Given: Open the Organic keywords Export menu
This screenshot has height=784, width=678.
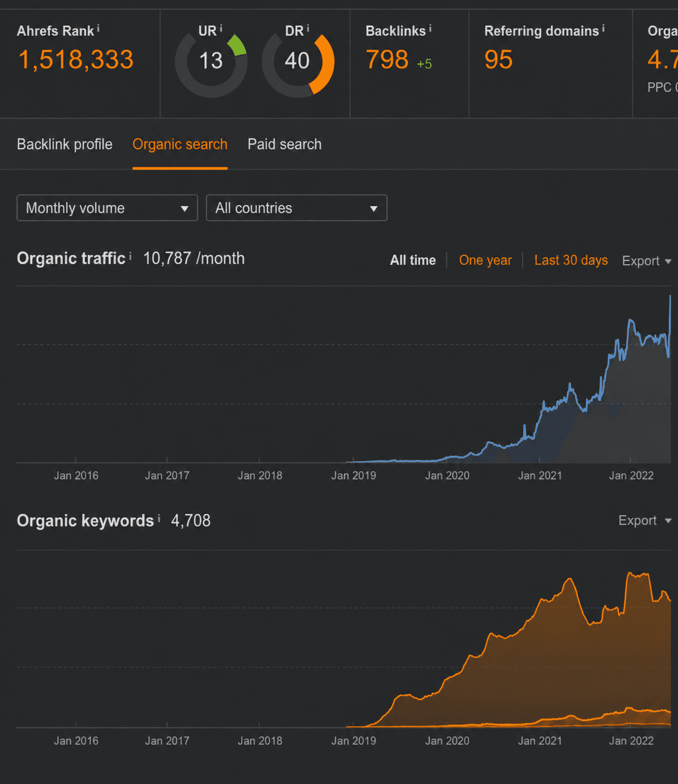Looking at the screenshot, I should [x=645, y=520].
